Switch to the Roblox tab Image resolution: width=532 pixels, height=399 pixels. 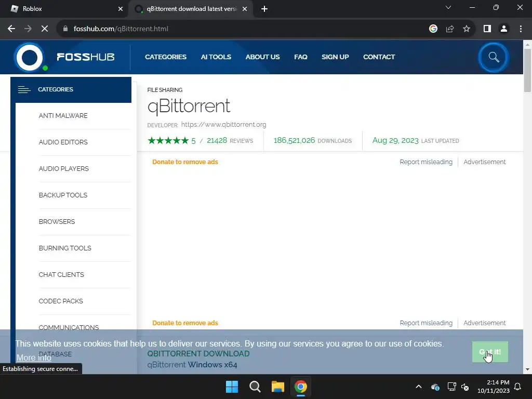click(64, 9)
